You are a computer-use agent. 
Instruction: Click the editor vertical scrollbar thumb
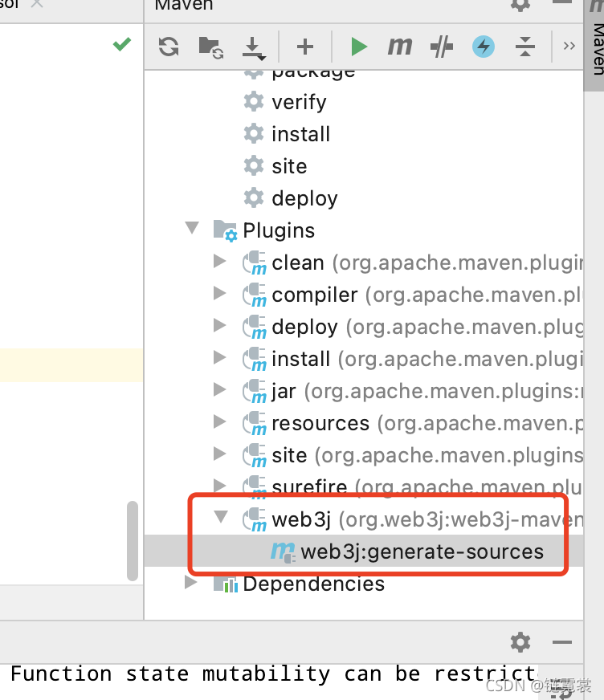[x=133, y=540]
